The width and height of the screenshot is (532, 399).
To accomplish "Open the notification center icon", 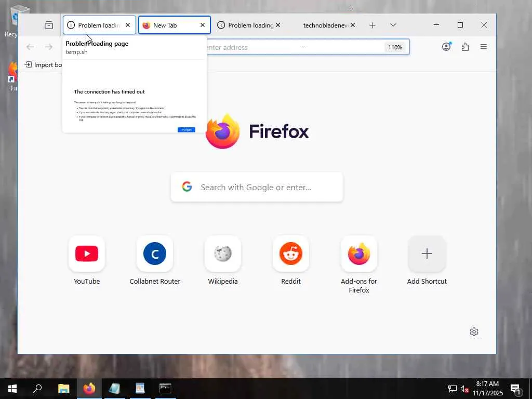I will 515,389.
